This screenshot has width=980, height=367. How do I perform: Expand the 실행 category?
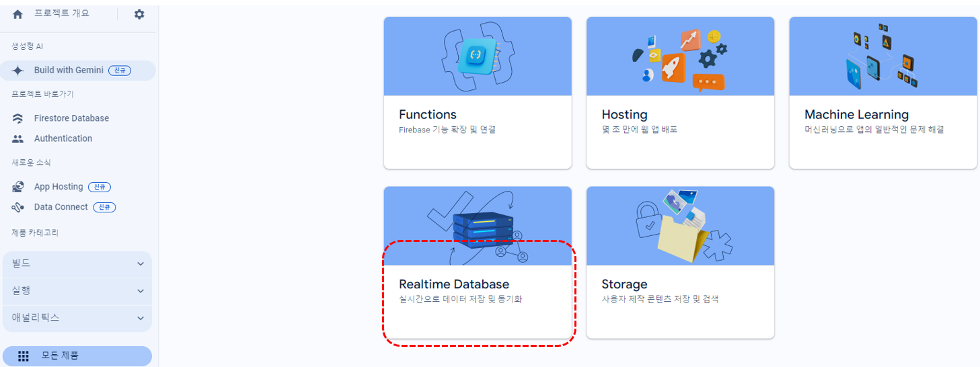[77, 291]
